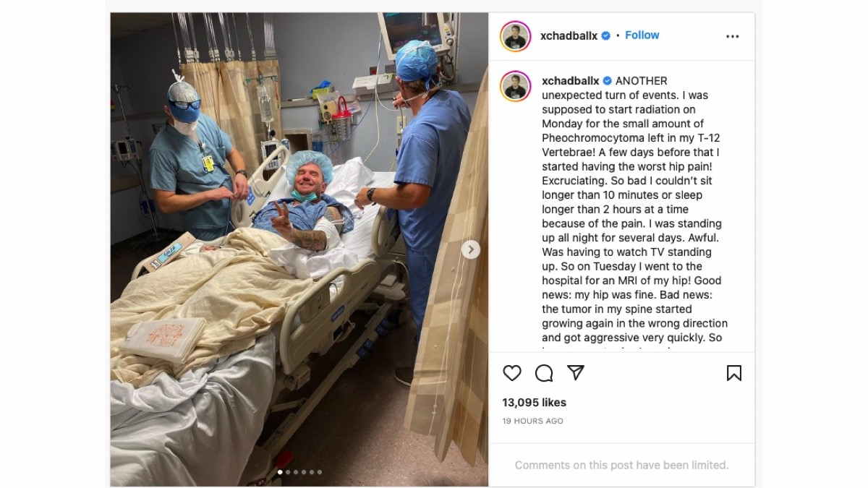Click the hospital photo in the post
The width and height of the screenshot is (868, 488).
point(299,249)
